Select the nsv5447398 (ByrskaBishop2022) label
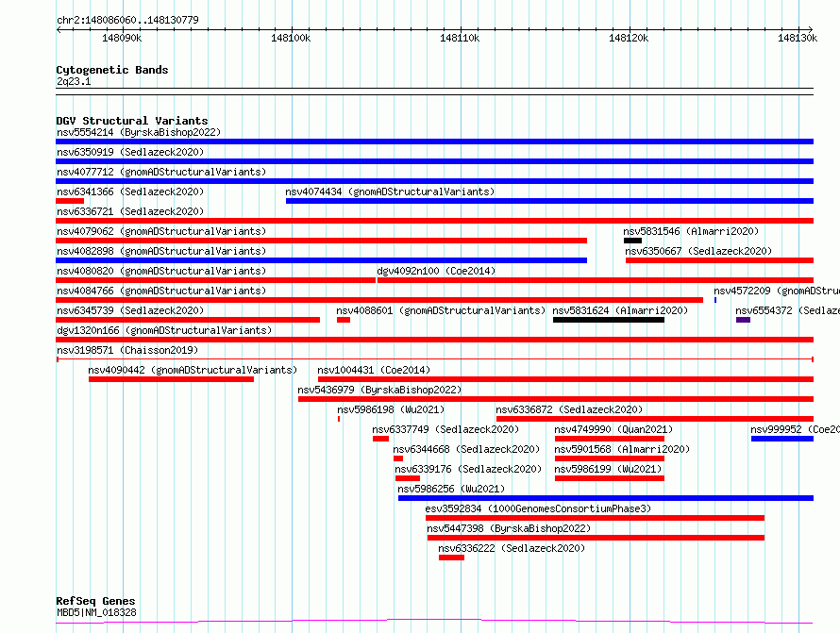This screenshot has width=840, height=633. (x=509, y=528)
